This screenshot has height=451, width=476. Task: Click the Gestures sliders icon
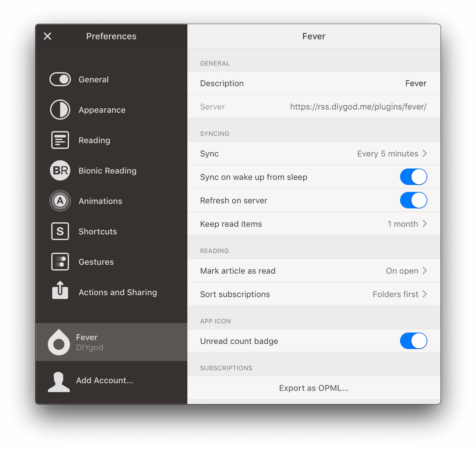pyautogui.click(x=60, y=262)
